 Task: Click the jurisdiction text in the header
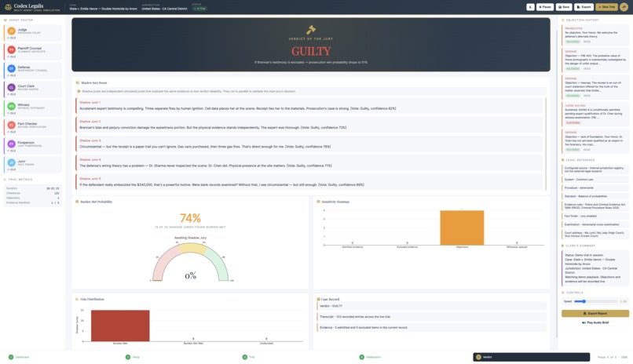(x=164, y=9)
